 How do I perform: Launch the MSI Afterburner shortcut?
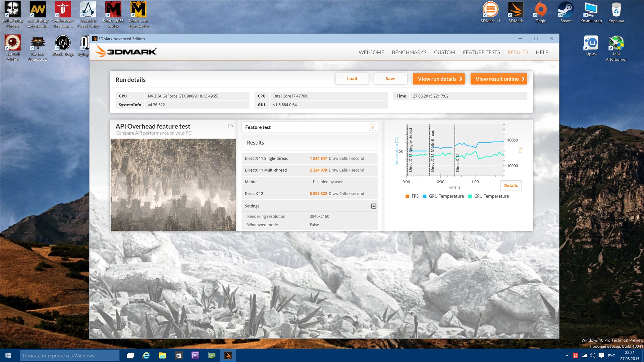pos(616,44)
